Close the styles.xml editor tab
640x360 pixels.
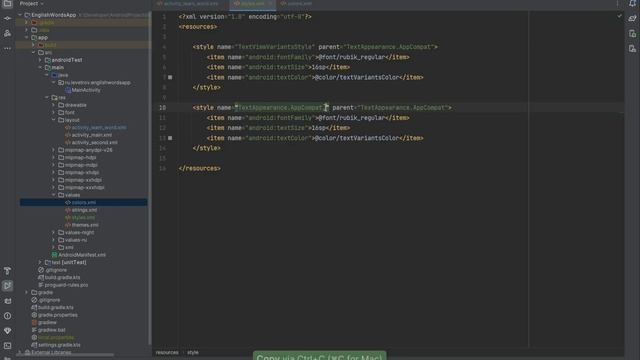click(x=270, y=4)
